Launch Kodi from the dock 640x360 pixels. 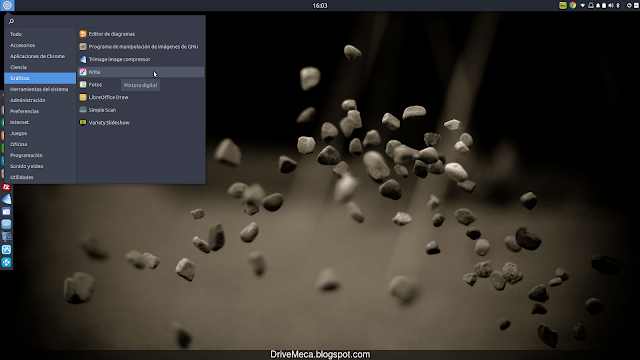(6, 262)
